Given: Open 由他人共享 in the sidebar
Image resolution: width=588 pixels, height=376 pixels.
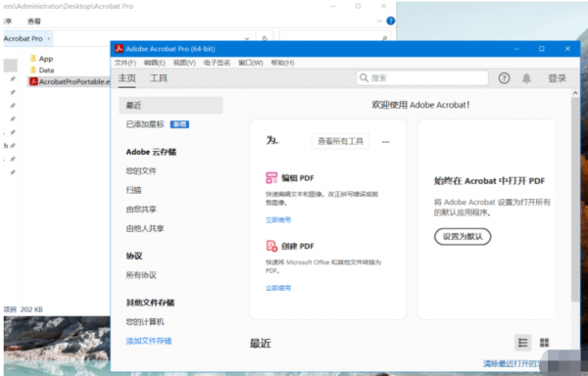Looking at the screenshot, I should (145, 228).
